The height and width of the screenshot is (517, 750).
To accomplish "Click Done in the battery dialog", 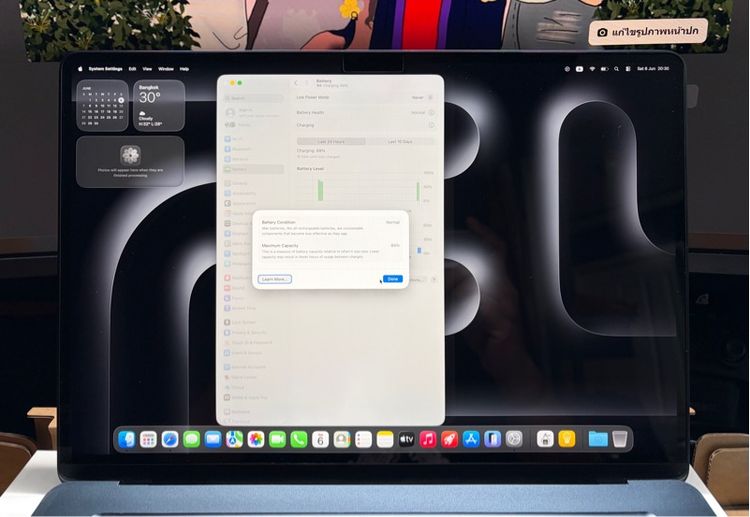I will [393, 279].
